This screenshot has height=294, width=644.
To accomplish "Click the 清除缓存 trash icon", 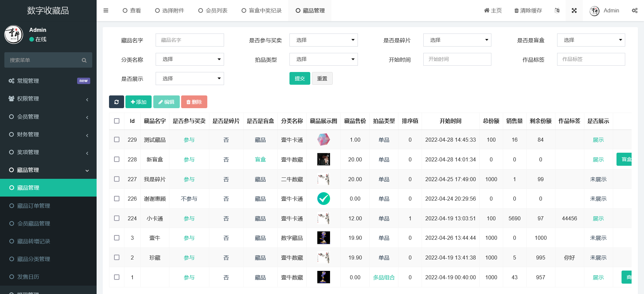I will [517, 11].
